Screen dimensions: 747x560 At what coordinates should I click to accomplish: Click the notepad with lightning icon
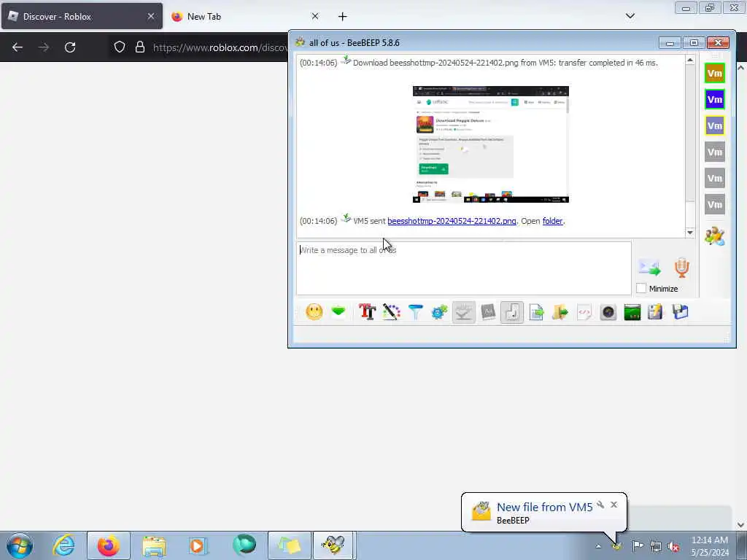tap(655, 312)
